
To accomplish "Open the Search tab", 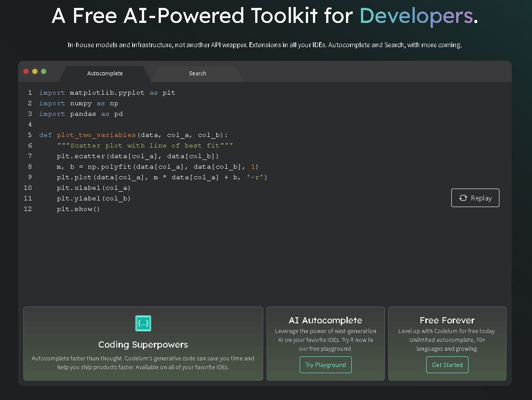I will 197,74.
